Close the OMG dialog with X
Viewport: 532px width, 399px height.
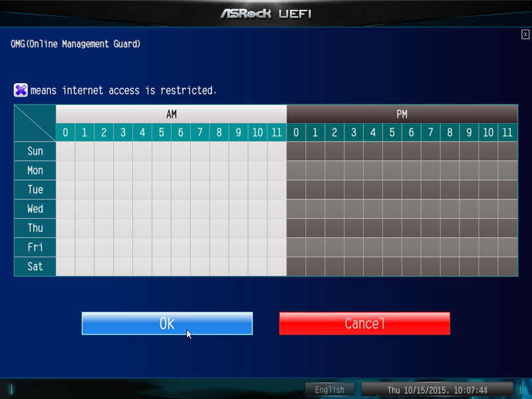(x=525, y=35)
